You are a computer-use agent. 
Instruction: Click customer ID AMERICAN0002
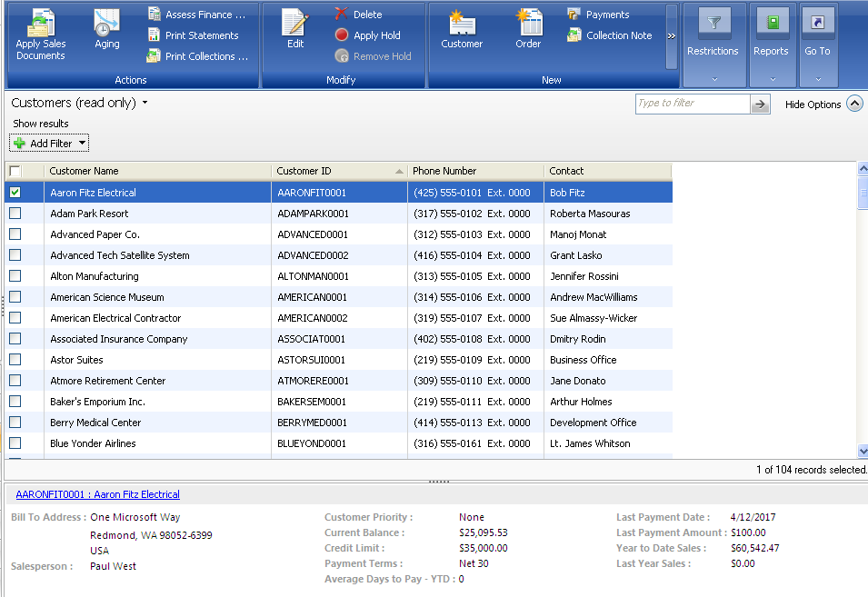pyautogui.click(x=313, y=318)
